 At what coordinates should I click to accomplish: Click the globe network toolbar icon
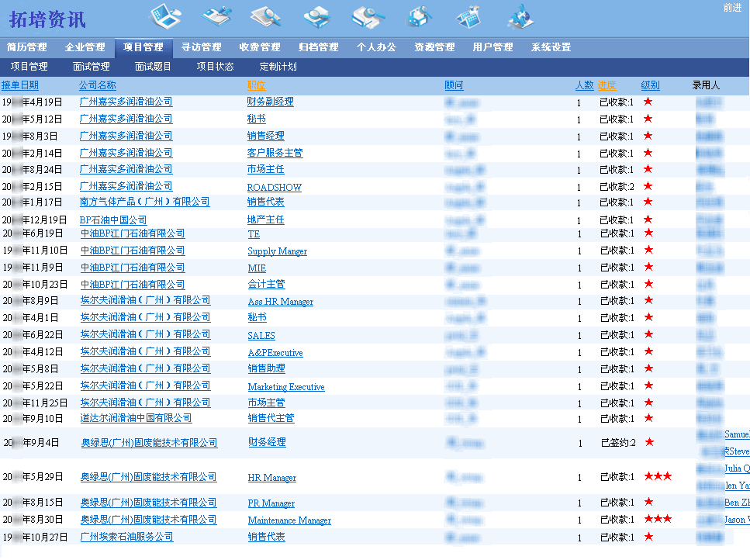tap(521, 16)
